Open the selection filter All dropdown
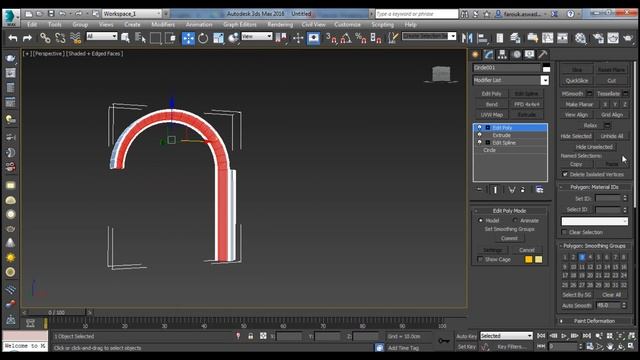The width and height of the screenshot is (640, 360). tap(102, 36)
